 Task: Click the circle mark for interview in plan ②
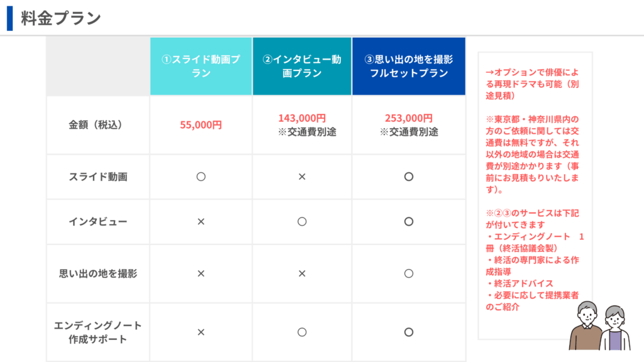tap(302, 221)
